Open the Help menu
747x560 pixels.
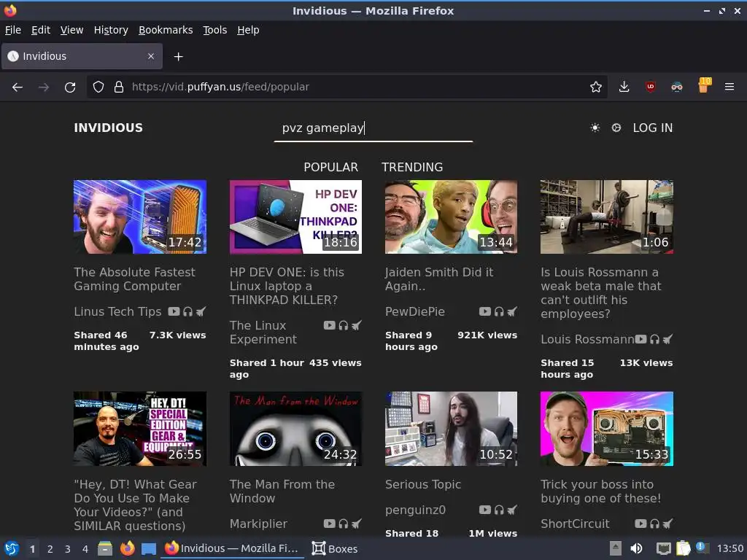click(248, 30)
